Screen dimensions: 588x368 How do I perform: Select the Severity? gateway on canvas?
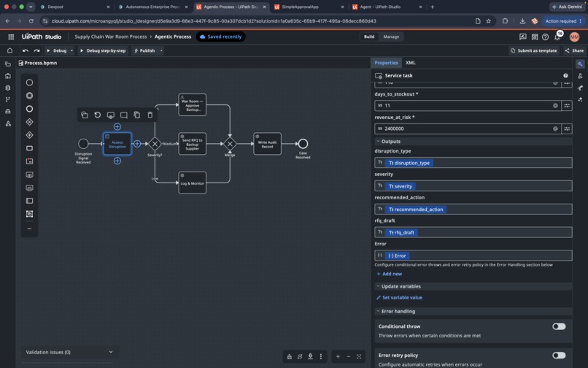(x=155, y=144)
